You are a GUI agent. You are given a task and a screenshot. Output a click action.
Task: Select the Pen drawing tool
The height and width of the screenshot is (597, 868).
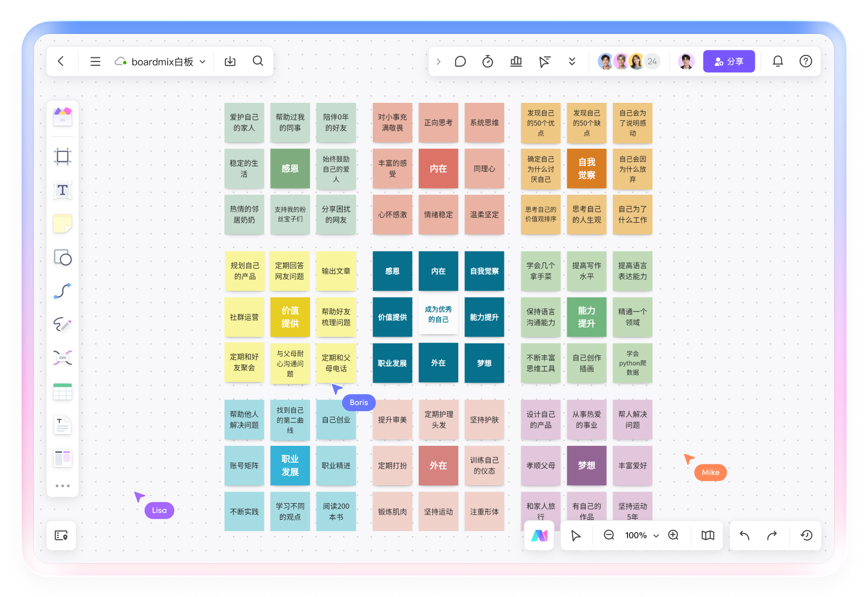click(62, 324)
